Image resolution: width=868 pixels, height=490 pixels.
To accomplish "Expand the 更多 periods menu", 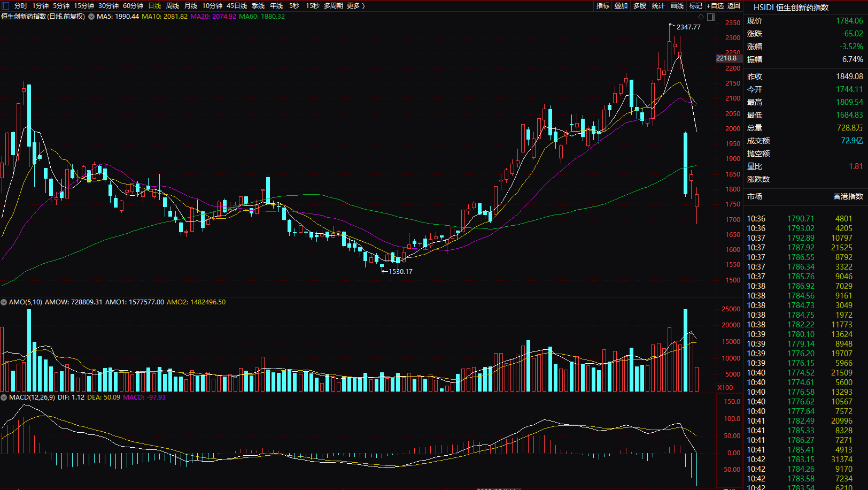I will [x=355, y=6].
